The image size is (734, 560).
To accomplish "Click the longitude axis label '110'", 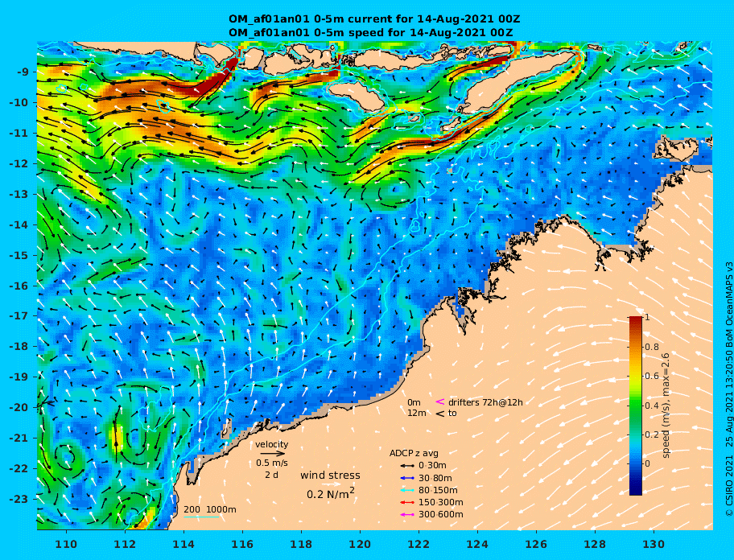I will [x=66, y=544].
